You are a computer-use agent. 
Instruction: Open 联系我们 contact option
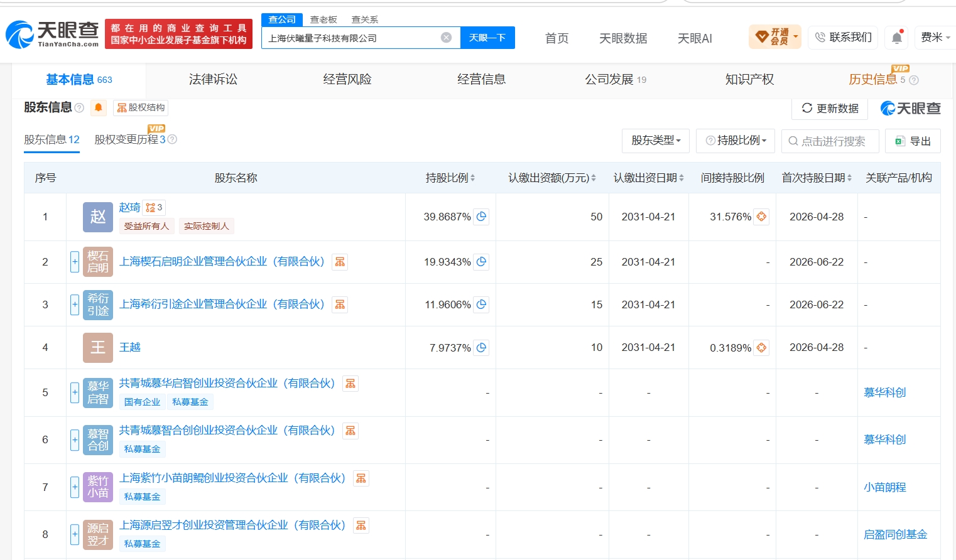(x=844, y=38)
